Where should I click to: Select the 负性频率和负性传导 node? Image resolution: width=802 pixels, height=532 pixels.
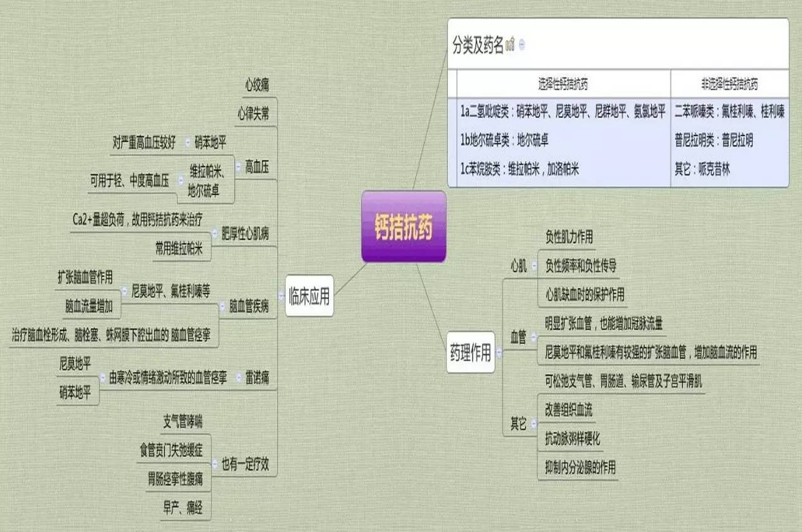[x=581, y=266]
